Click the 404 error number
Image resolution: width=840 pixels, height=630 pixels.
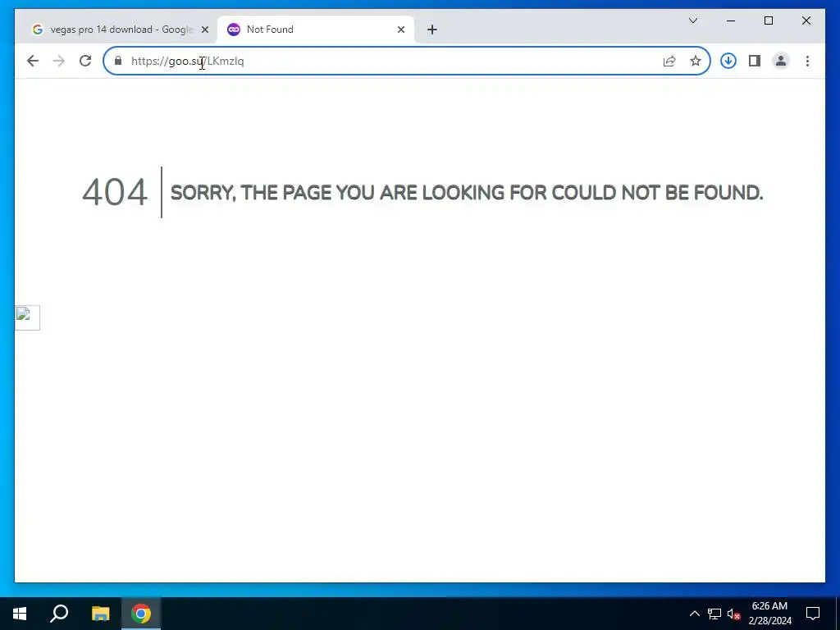pos(115,192)
